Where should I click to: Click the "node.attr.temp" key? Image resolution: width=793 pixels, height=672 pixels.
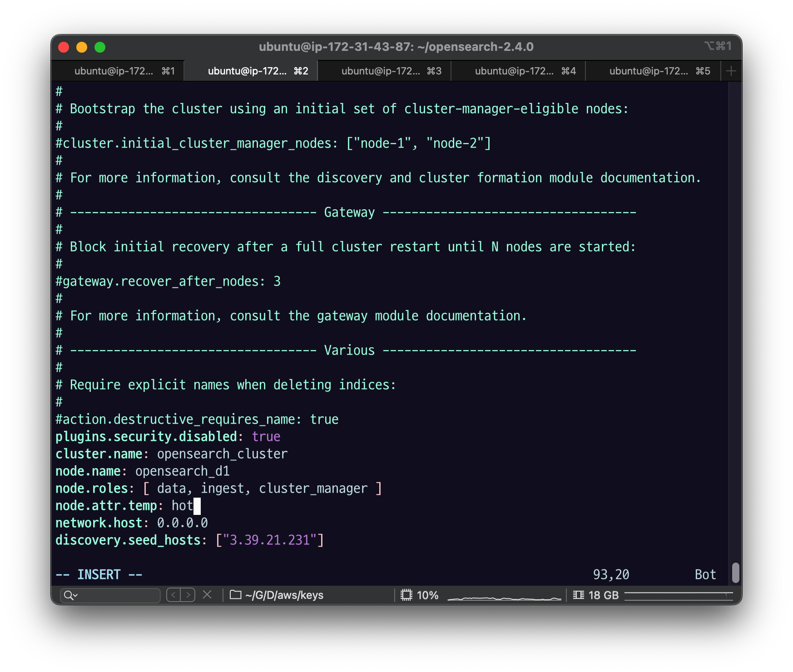[x=106, y=506]
